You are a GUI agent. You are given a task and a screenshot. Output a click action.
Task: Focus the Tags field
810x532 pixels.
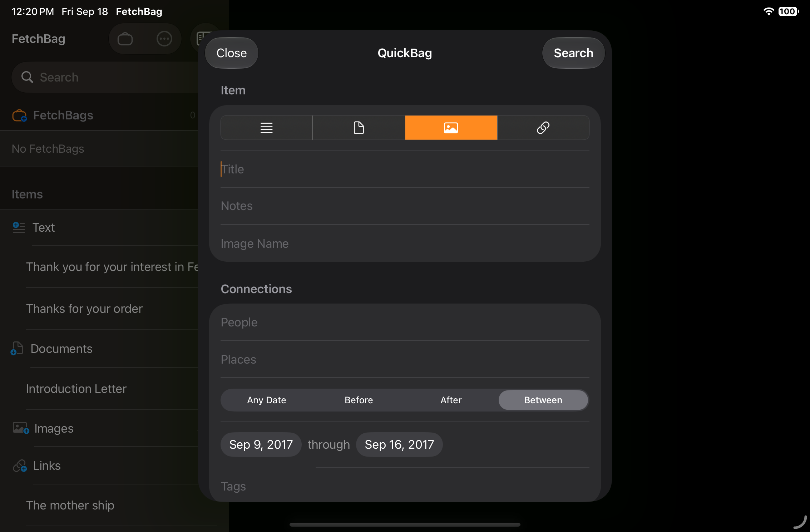tap(405, 486)
